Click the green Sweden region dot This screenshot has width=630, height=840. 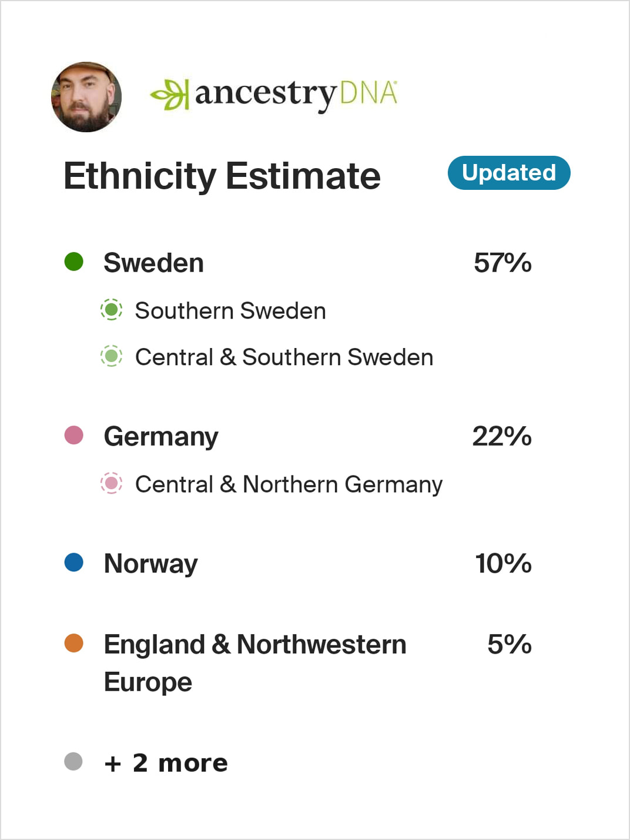(x=74, y=262)
